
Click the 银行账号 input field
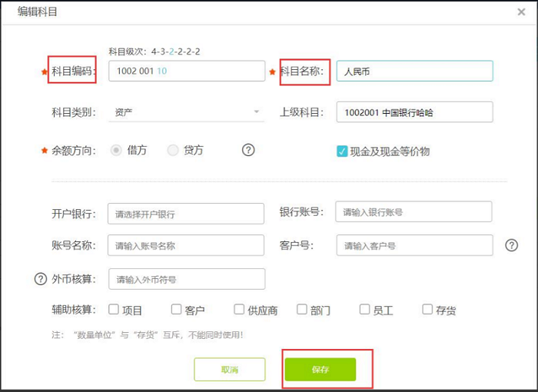coord(413,211)
